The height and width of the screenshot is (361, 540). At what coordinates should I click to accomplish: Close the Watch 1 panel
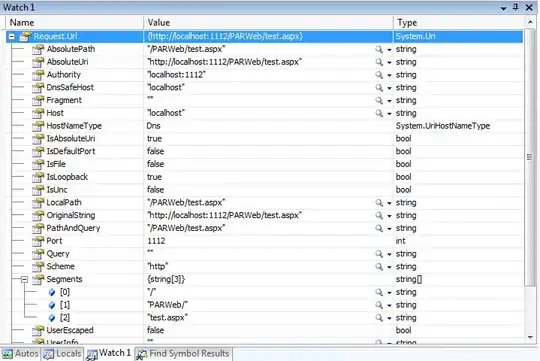pos(529,7)
